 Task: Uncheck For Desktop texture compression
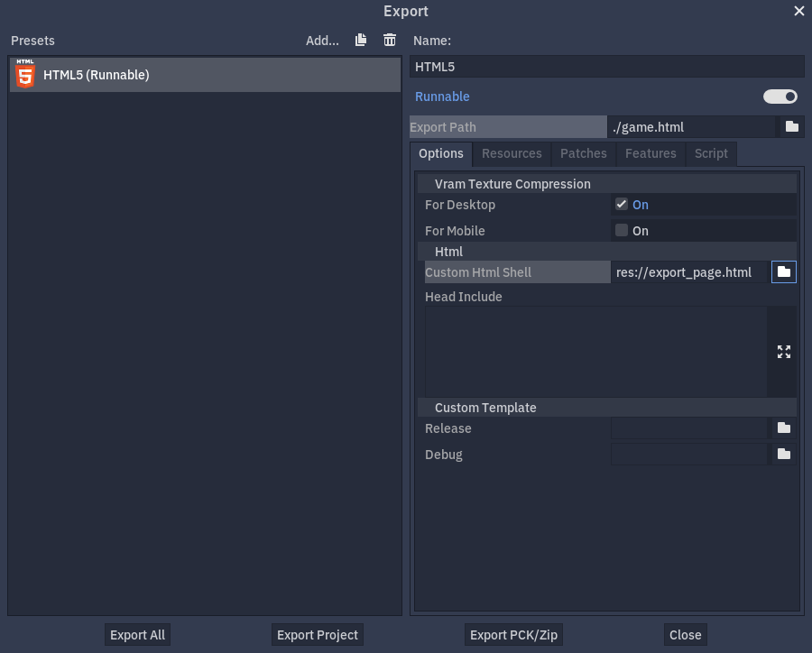click(x=621, y=204)
